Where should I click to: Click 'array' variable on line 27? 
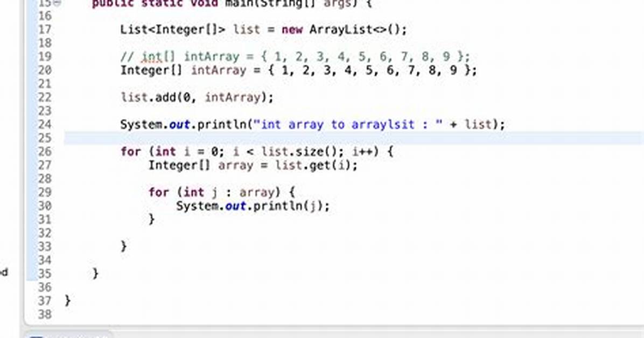coord(236,165)
